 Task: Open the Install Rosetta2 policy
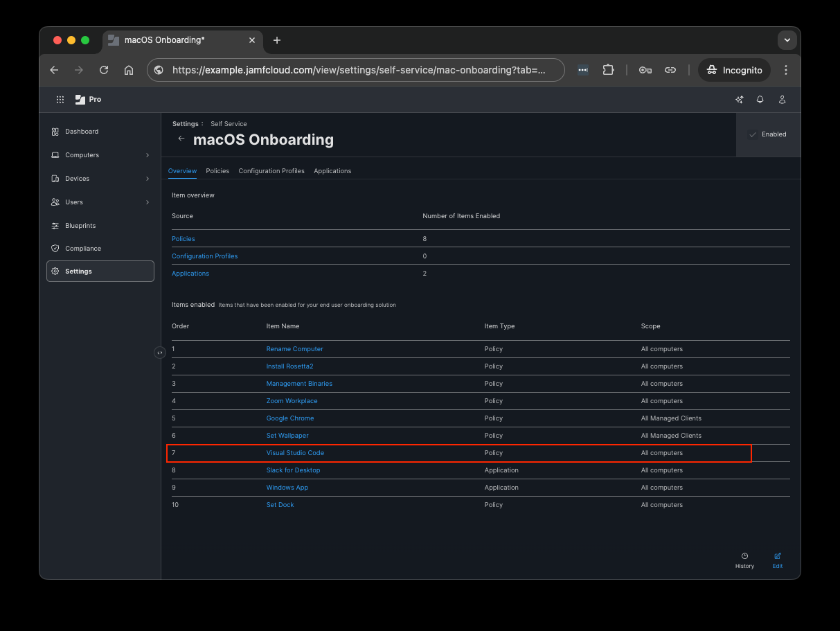(290, 366)
